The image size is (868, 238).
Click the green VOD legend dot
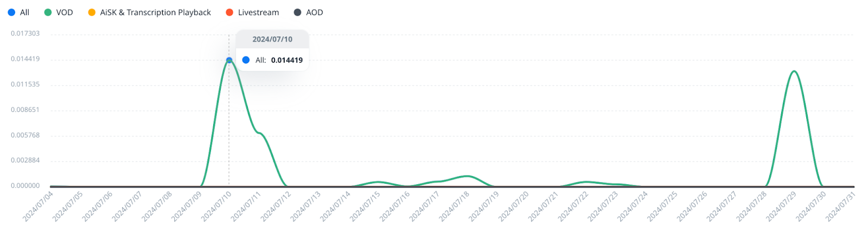[48, 12]
